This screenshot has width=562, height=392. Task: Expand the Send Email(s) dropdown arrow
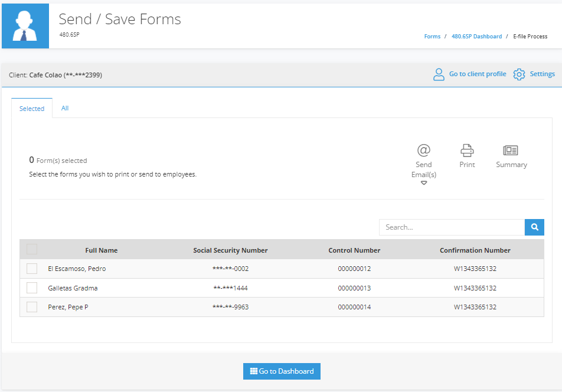tap(424, 183)
